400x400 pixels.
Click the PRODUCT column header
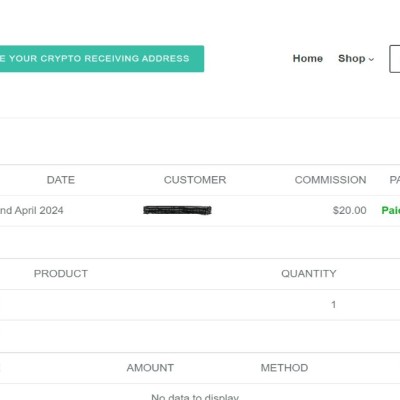(61, 274)
